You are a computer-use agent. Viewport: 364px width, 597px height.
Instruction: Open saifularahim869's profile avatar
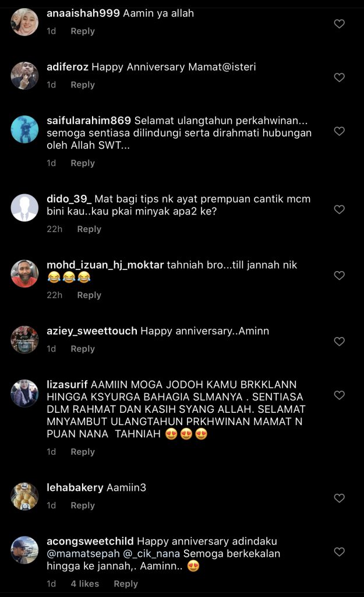click(24, 129)
